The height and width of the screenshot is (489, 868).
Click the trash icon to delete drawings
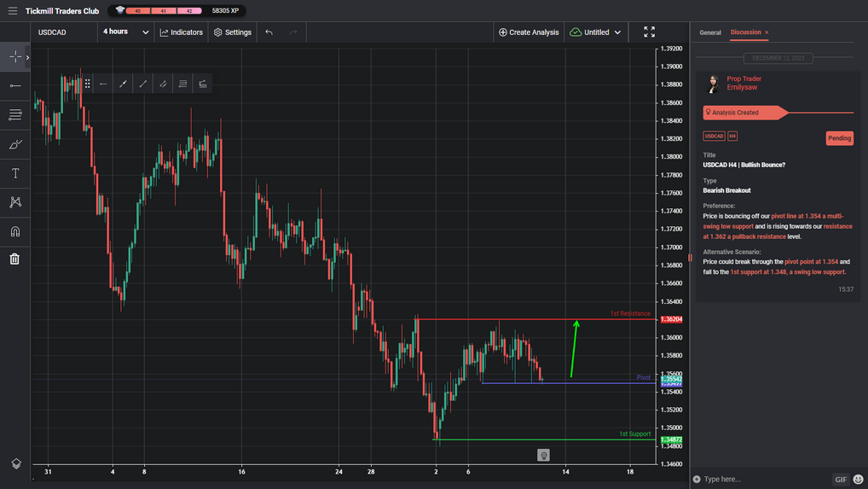click(x=15, y=259)
